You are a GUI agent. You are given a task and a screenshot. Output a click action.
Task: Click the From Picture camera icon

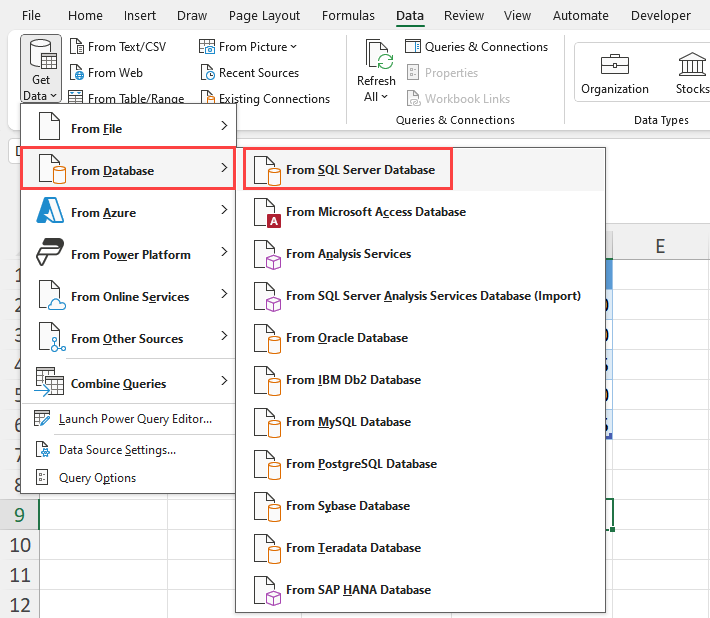coord(207,47)
